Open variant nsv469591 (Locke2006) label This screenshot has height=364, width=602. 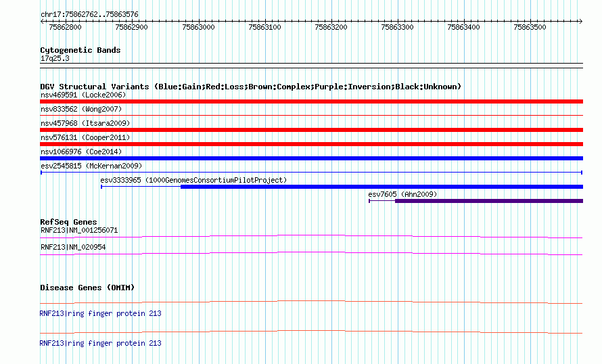point(83,95)
